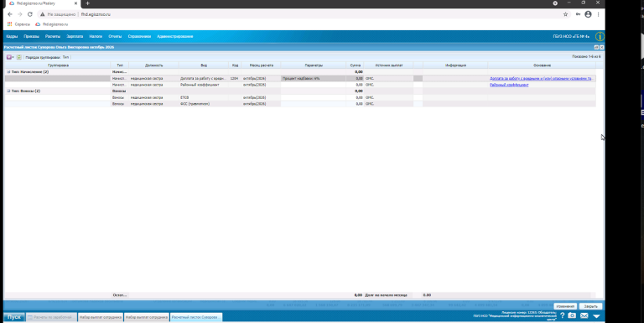Switch to Расчеты по заработной taskbar tab
The width and height of the screenshot is (644, 323).
click(x=51, y=317)
